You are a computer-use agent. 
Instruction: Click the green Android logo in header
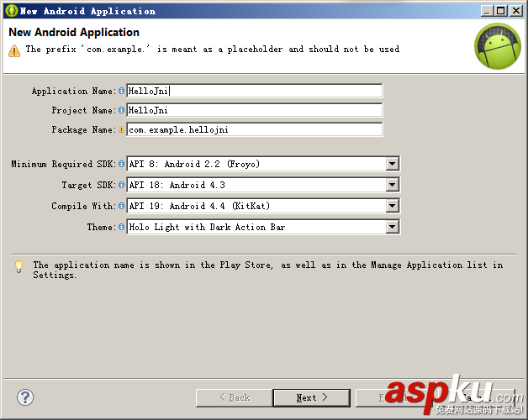pos(497,46)
